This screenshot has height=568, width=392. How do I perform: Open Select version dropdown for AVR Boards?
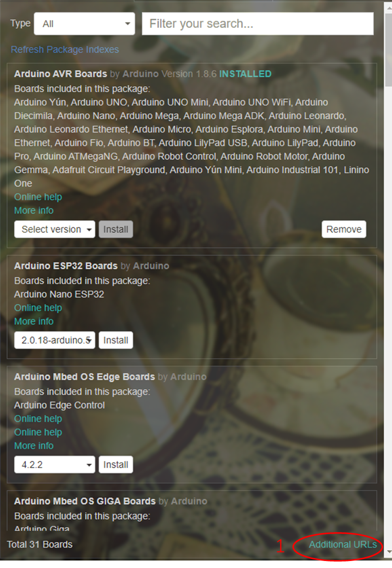[x=55, y=229]
